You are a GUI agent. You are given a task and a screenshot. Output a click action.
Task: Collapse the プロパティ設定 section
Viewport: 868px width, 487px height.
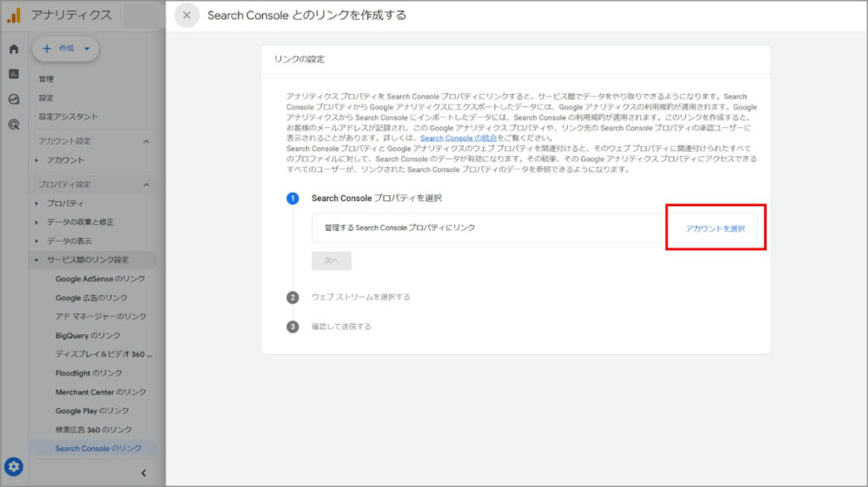tap(146, 184)
